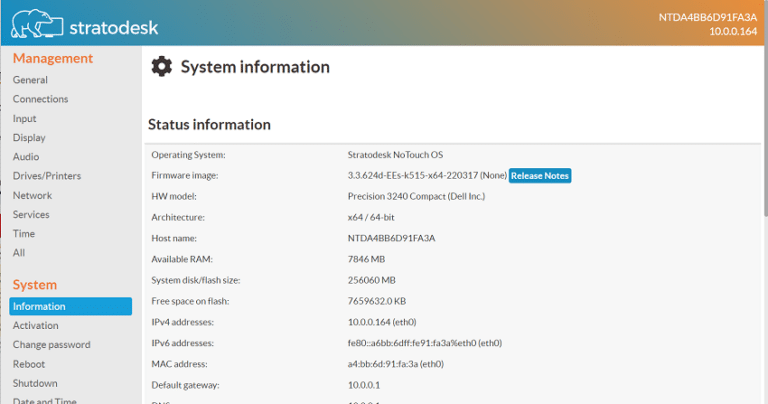Image resolution: width=768 pixels, height=404 pixels.
Task: Open Connections settings
Action: point(40,99)
